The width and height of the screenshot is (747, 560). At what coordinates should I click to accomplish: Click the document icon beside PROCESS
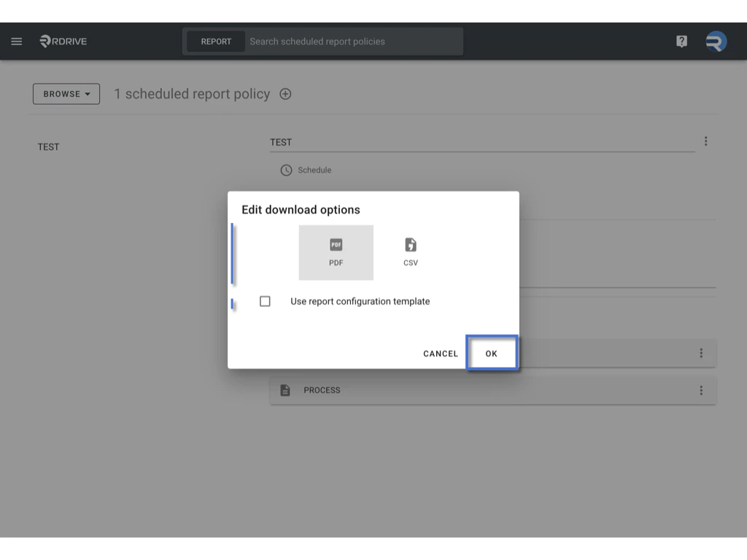click(x=285, y=390)
